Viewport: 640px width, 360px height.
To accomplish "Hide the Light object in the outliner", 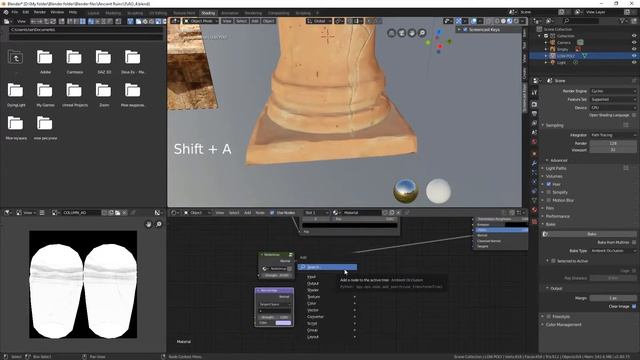I will pos(634,62).
